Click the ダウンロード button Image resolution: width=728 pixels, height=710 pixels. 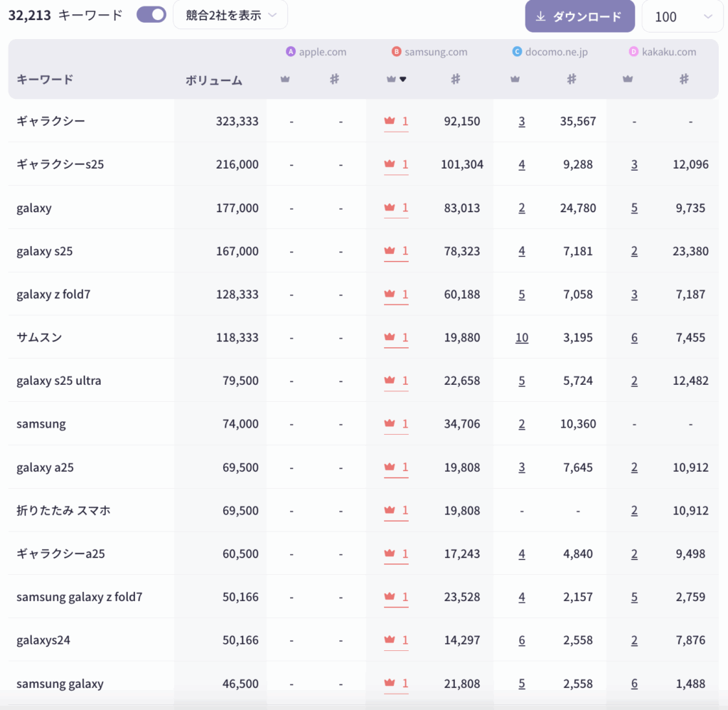(579, 16)
